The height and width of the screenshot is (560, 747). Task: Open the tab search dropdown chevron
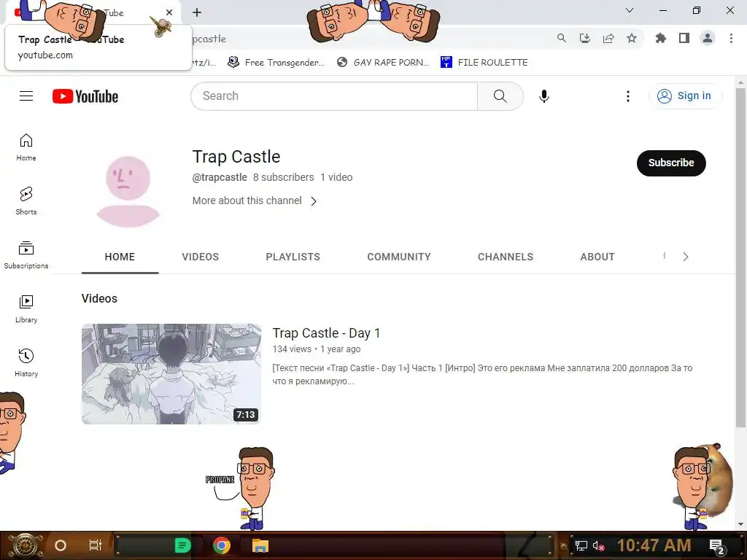(x=630, y=10)
